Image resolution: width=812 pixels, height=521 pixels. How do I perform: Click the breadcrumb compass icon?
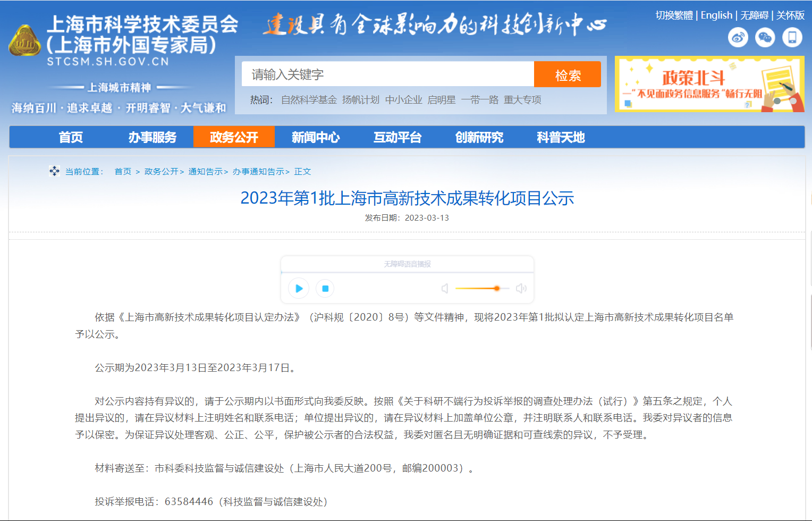click(54, 171)
